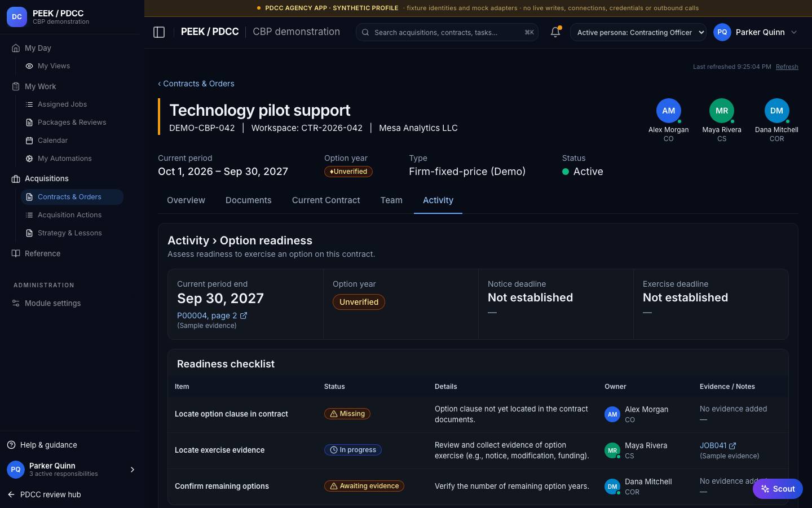This screenshot has height=508, width=812.
Task: Open the Current Contract tab
Action: pyautogui.click(x=326, y=200)
